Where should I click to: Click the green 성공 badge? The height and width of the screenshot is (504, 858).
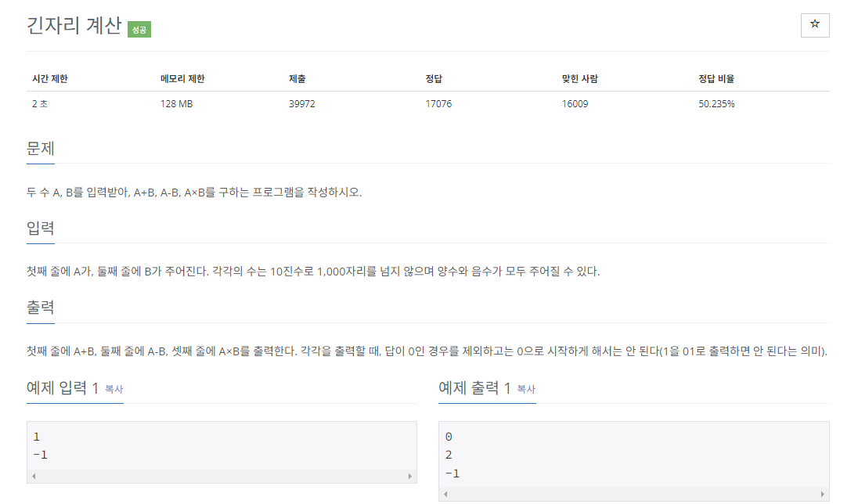(x=139, y=29)
